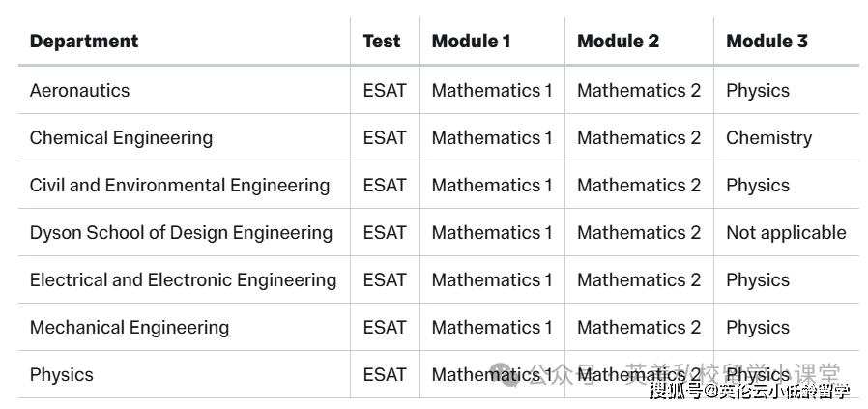Click the Module 3 column header
Viewport: 868px width, 409px height.
point(767,41)
